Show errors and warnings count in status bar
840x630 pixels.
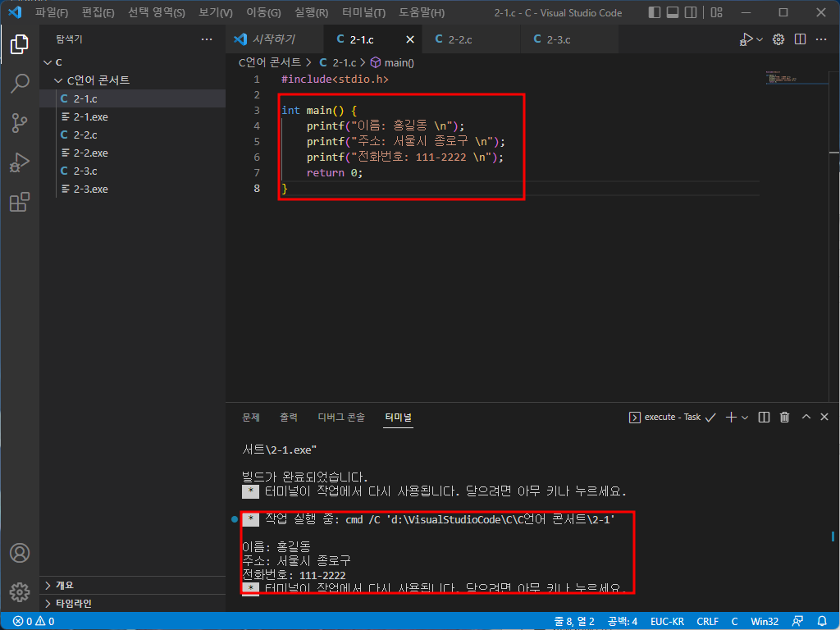tap(34, 622)
